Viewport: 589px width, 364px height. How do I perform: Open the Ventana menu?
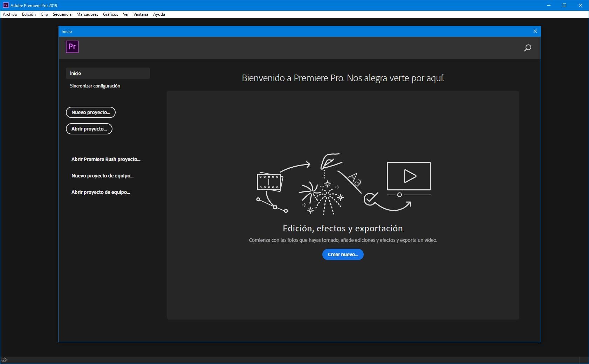141,14
